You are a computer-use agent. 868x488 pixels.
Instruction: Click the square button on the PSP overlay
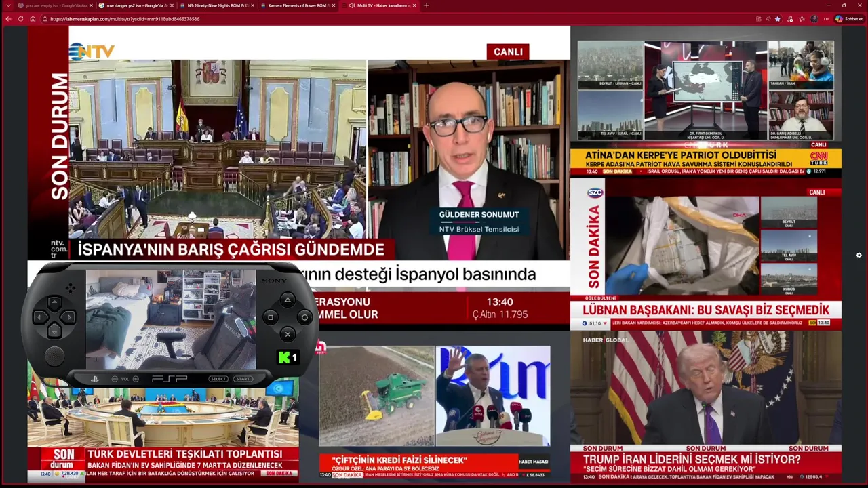click(x=271, y=317)
